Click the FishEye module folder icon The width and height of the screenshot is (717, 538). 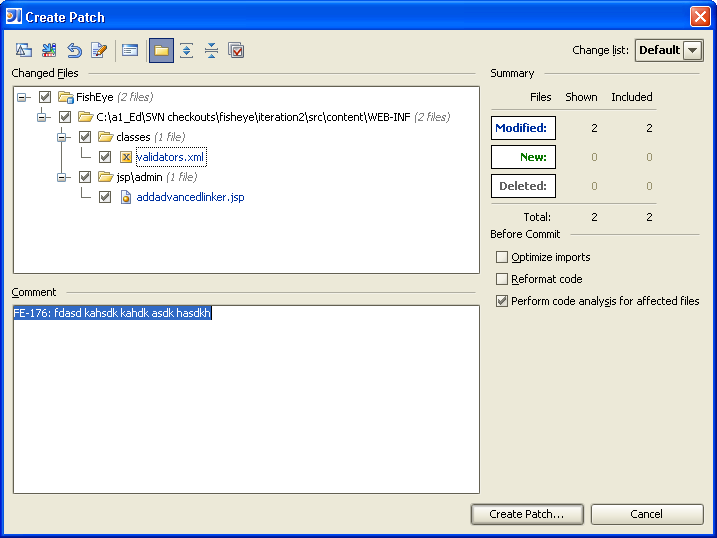coord(66,97)
